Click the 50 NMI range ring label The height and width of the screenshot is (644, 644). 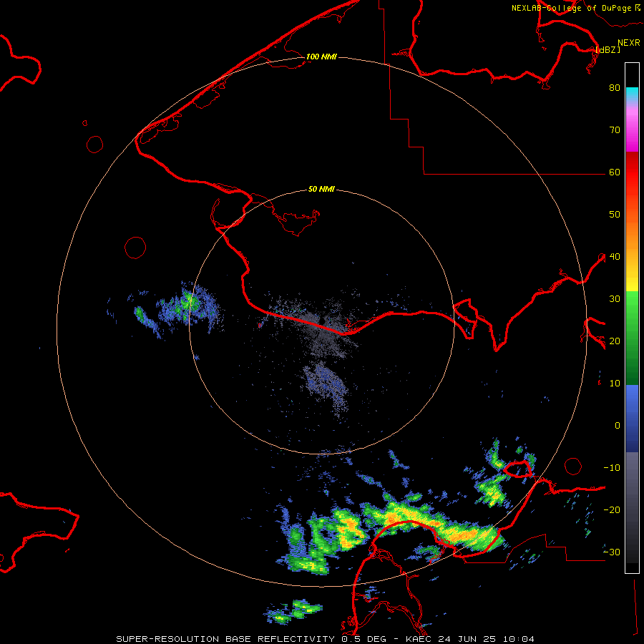coord(321,190)
